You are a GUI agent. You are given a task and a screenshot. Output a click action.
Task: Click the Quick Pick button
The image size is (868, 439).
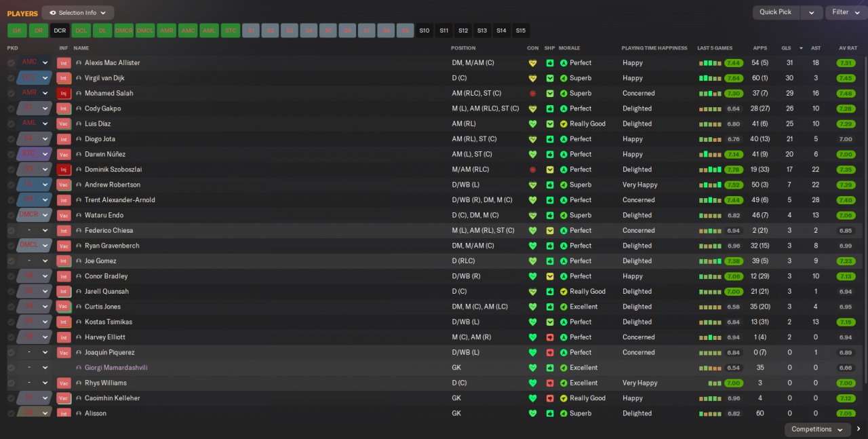pyautogui.click(x=776, y=12)
